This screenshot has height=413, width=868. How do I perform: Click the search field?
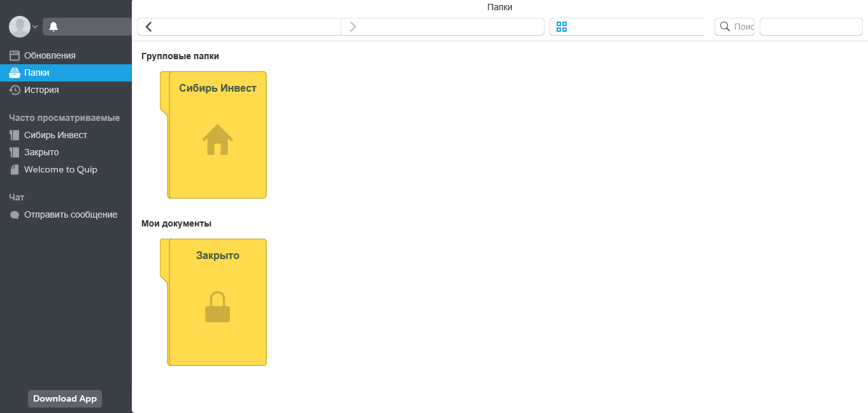(734, 27)
